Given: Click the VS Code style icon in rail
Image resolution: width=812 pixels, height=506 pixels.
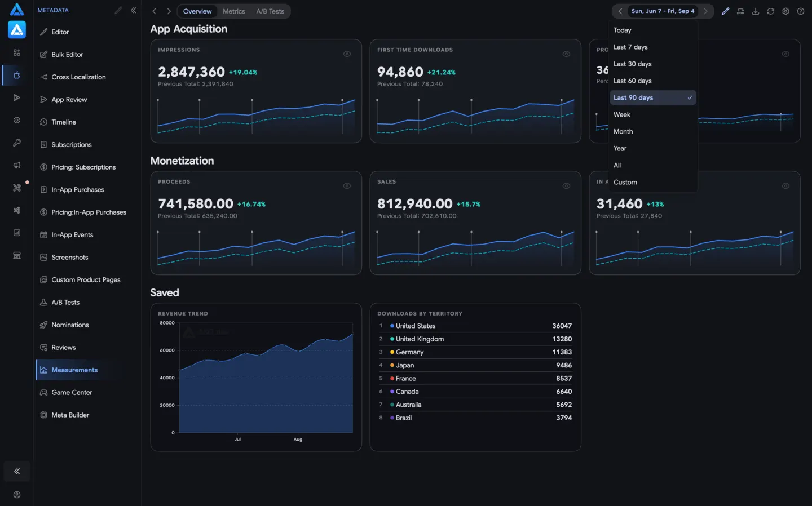Looking at the screenshot, I should point(17,210).
